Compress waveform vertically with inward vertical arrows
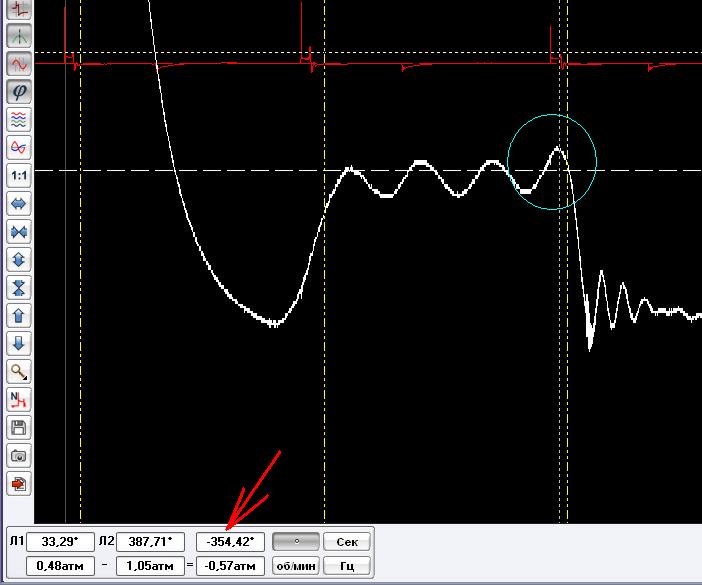Viewport: 702px width, 585px height. point(19,288)
